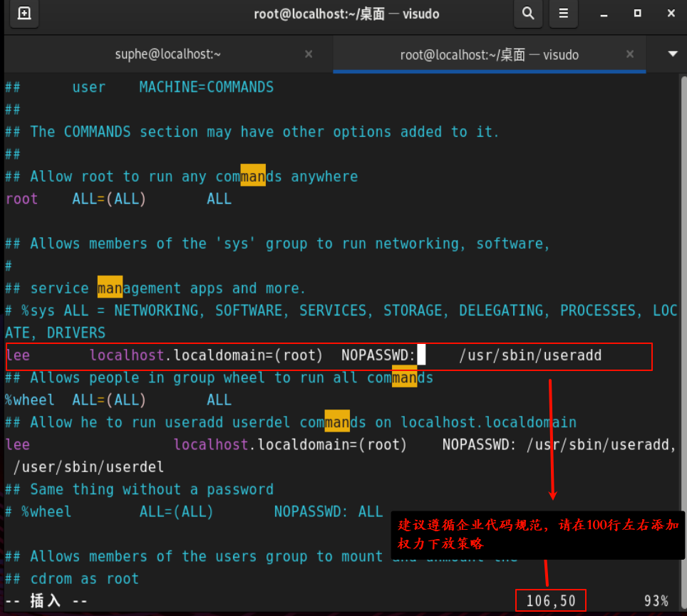687x616 pixels.
Task: Click the window title showing visudo
Action: tap(347, 14)
